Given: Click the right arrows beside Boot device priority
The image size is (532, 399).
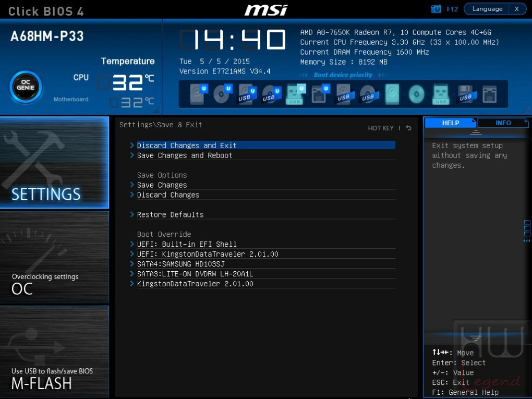Looking at the screenshot, I should coord(382,75).
